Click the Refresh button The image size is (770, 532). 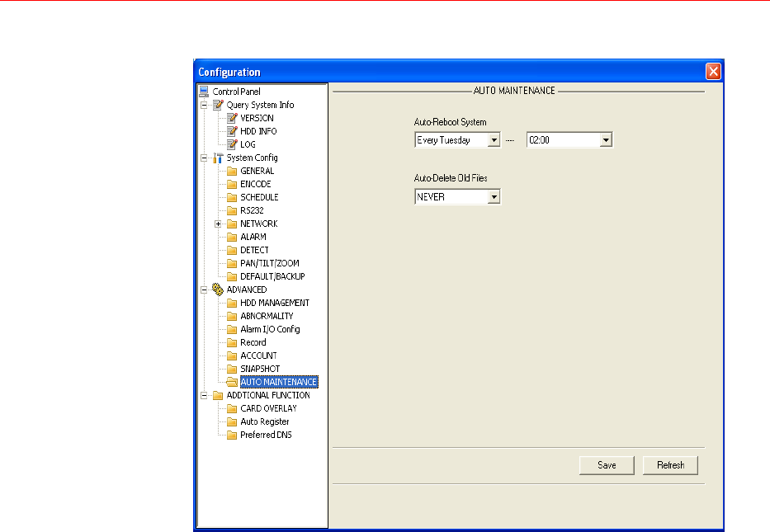(670, 465)
